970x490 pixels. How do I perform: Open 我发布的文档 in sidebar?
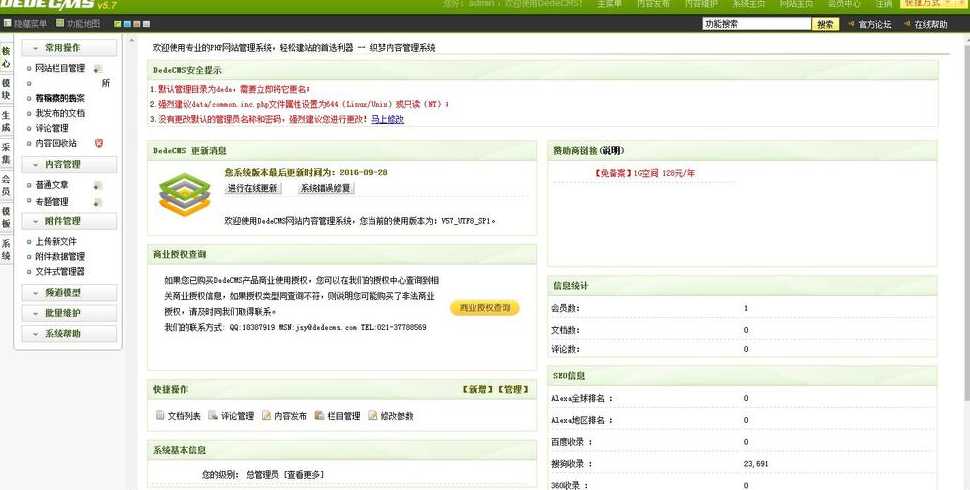coord(60,113)
